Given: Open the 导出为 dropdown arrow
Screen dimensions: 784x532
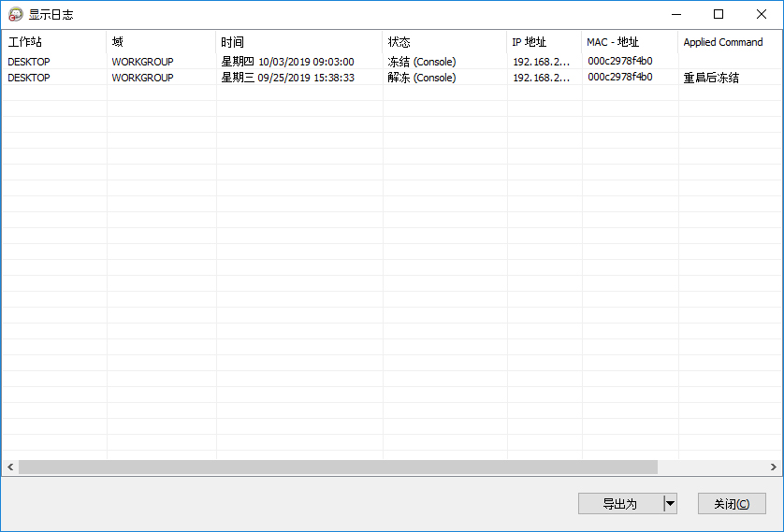Looking at the screenshot, I should pos(669,503).
